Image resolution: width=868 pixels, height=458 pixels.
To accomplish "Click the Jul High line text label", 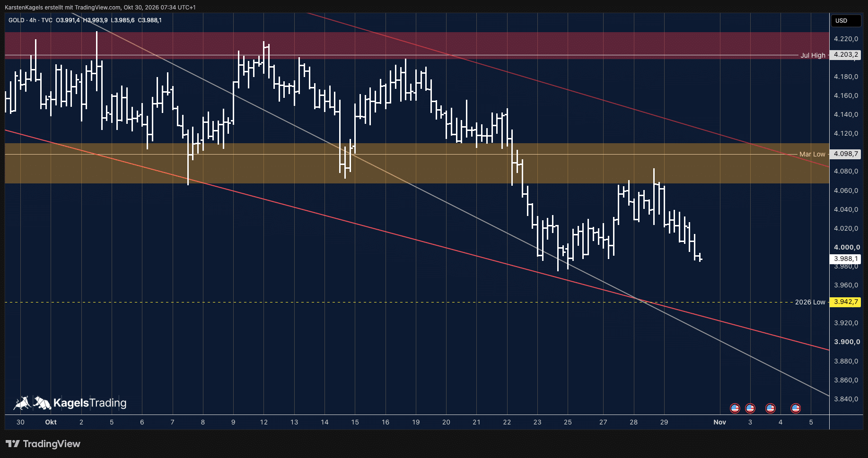I will [813, 55].
